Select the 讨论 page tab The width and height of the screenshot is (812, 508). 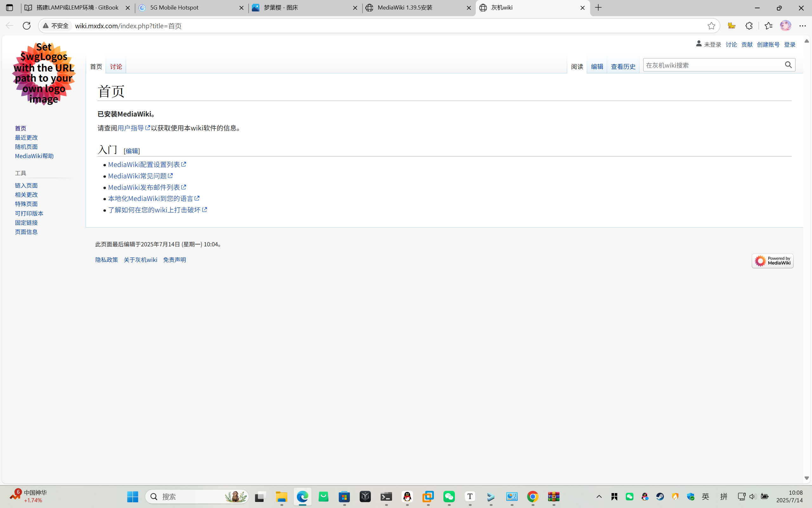pyautogui.click(x=116, y=67)
